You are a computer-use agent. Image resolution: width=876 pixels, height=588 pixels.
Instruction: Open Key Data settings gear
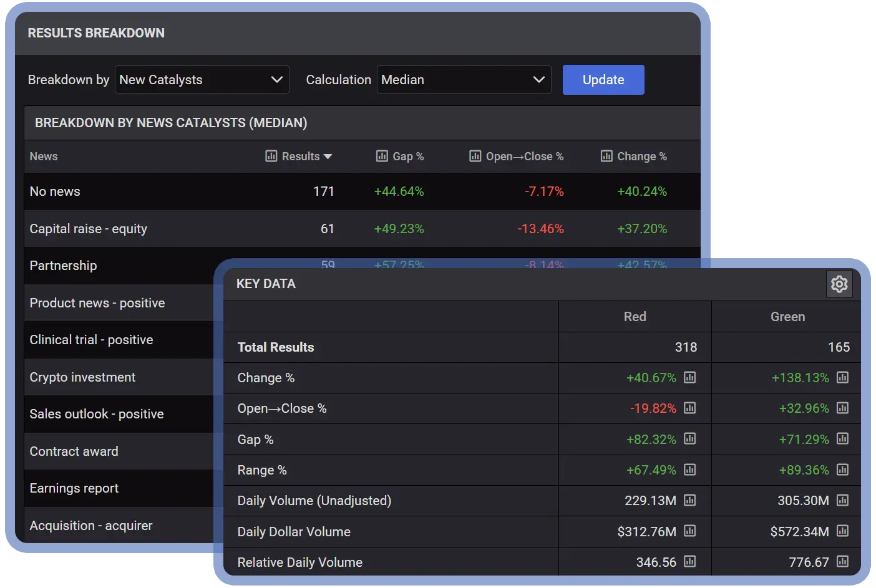click(839, 284)
